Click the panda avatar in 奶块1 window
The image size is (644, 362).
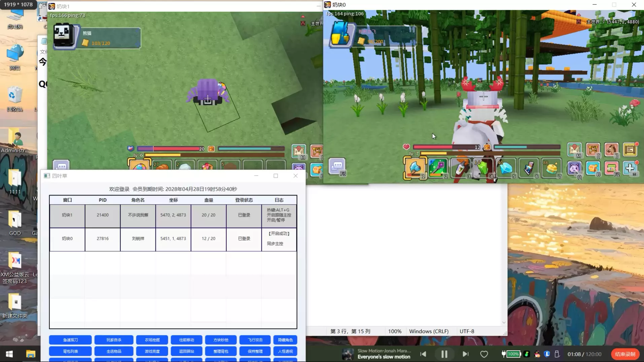(x=64, y=36)
